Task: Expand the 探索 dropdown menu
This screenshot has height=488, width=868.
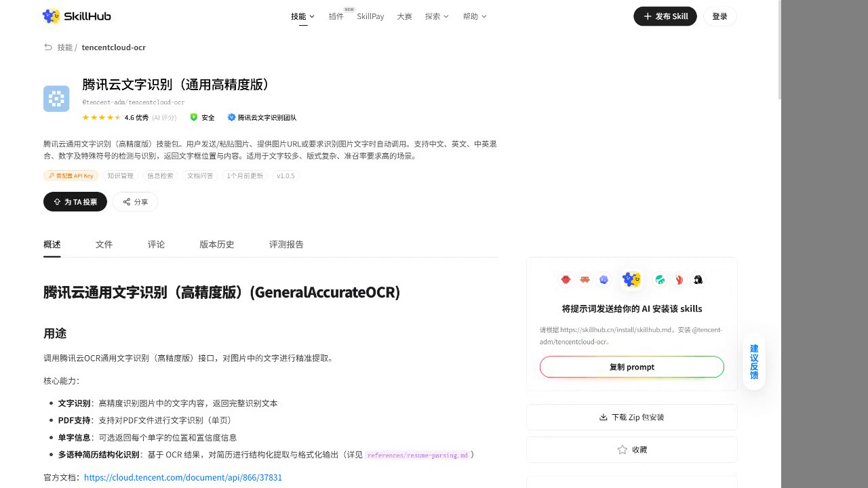Action: pyautogui.click(x=437, y=16)
